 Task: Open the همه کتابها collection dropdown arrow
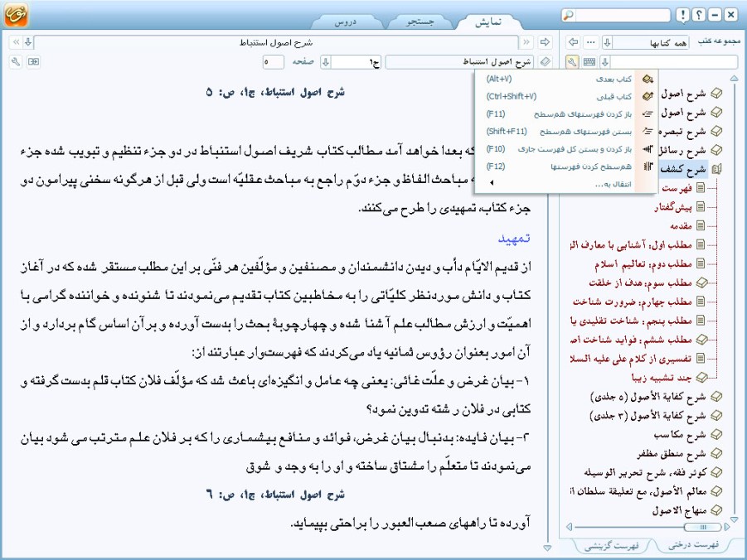607,42
